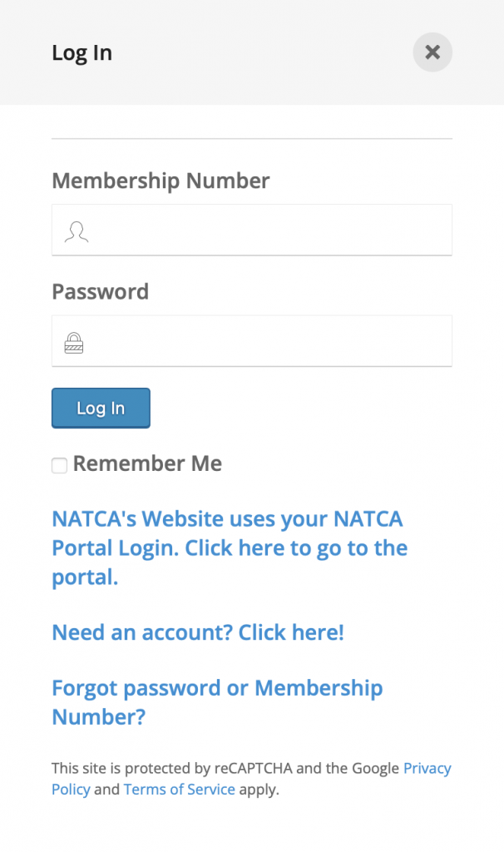Image resolution: width=504 pixels, height=852 pixels.
Task: Click the user silhouette icon in Membership field
Action: (x=76, y=231)
